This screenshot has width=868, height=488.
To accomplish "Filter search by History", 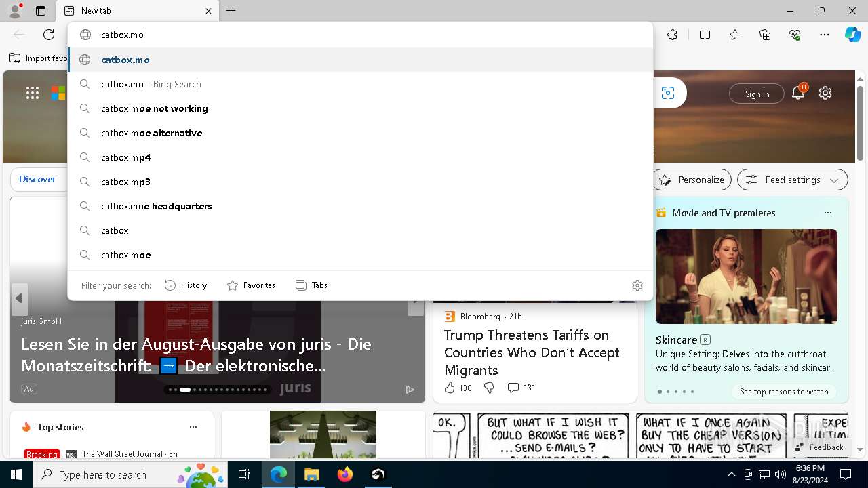I will pos(186,285).
